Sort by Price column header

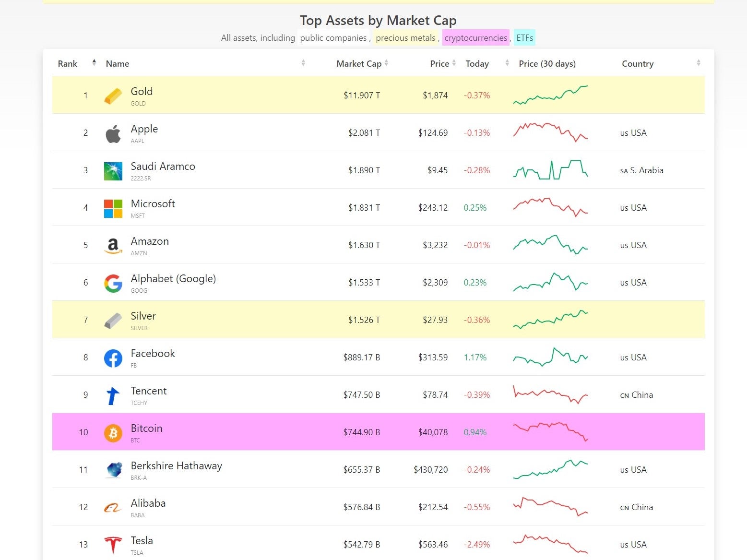[x=439, y=63]
